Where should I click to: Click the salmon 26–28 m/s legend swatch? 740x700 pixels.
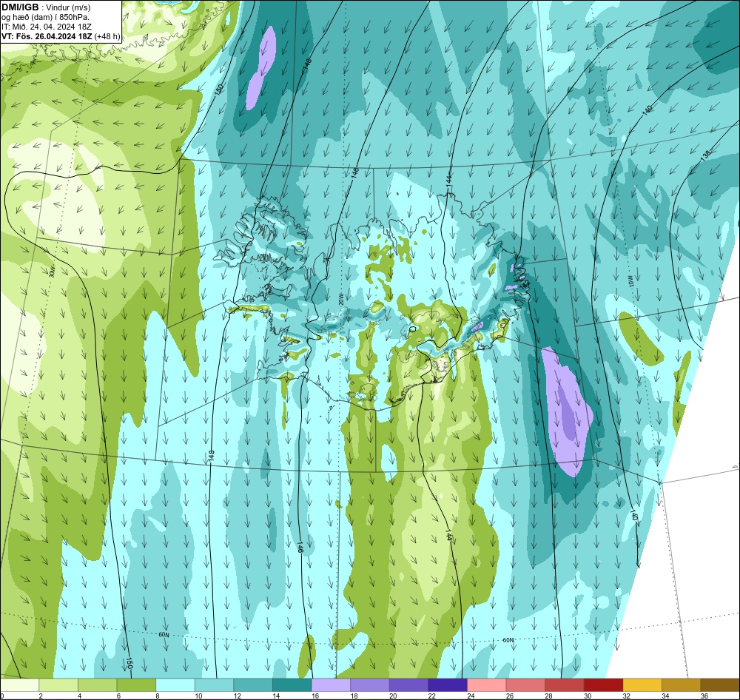525,685
